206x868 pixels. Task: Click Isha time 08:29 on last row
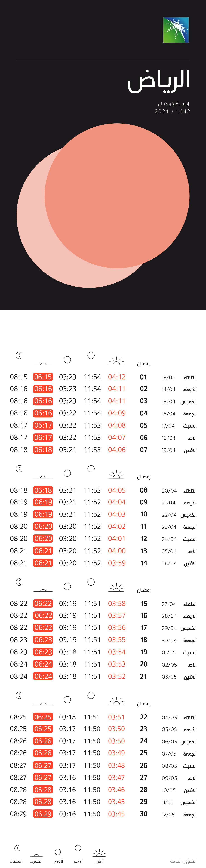[19, 814]
